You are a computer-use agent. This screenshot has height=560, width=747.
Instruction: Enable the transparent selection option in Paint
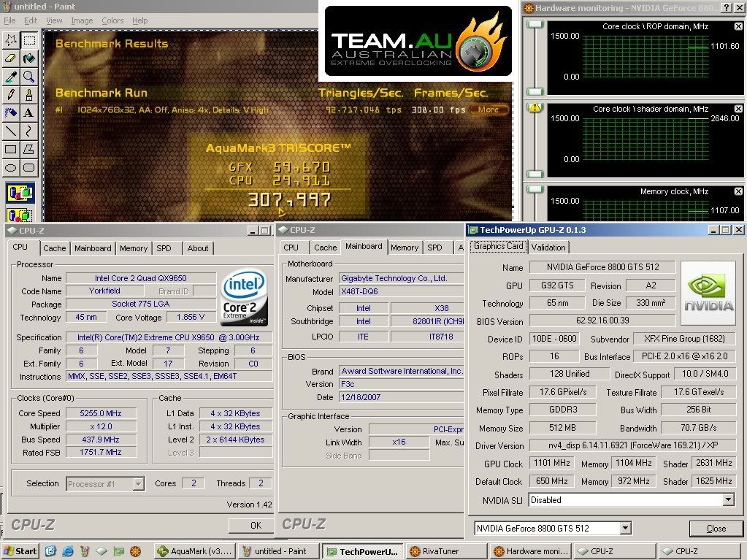(x=20, y=214)
